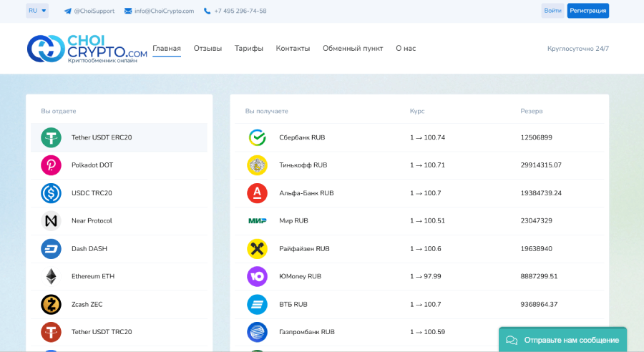The width and height of the screenshot is (644, 352).
Task: Go to the Тарифы page
Action: coord(249,49)
